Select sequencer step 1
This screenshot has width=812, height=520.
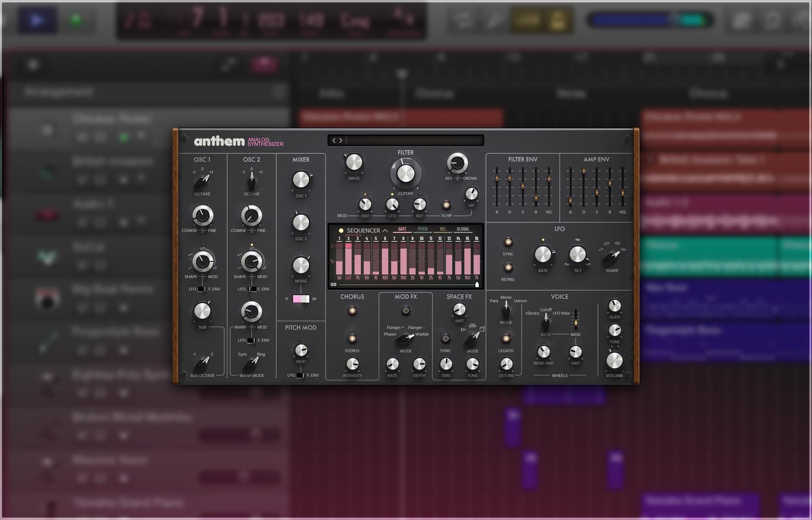coord(339,239)
